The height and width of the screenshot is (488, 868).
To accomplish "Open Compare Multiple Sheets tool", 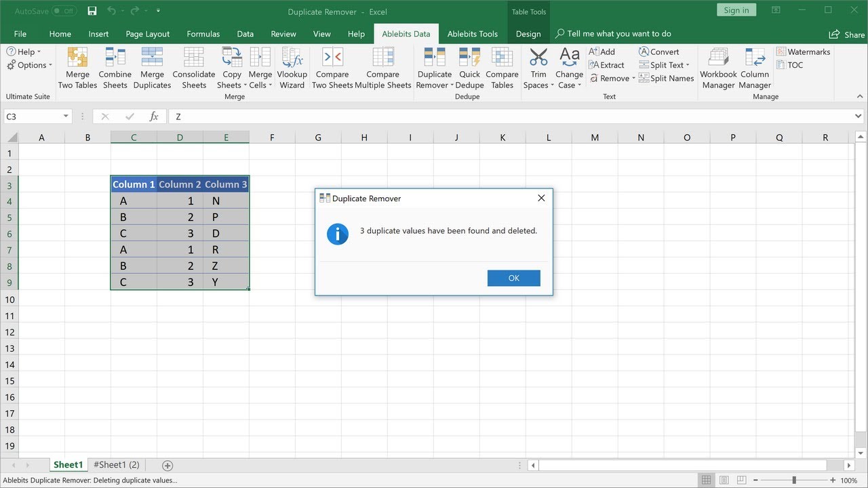I will 383,68.
